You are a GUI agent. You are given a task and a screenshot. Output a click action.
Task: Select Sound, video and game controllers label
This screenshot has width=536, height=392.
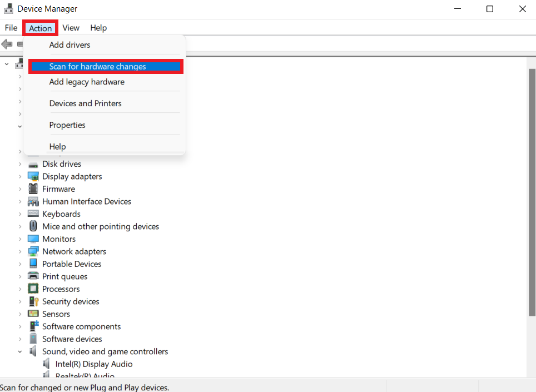point(105,351)
